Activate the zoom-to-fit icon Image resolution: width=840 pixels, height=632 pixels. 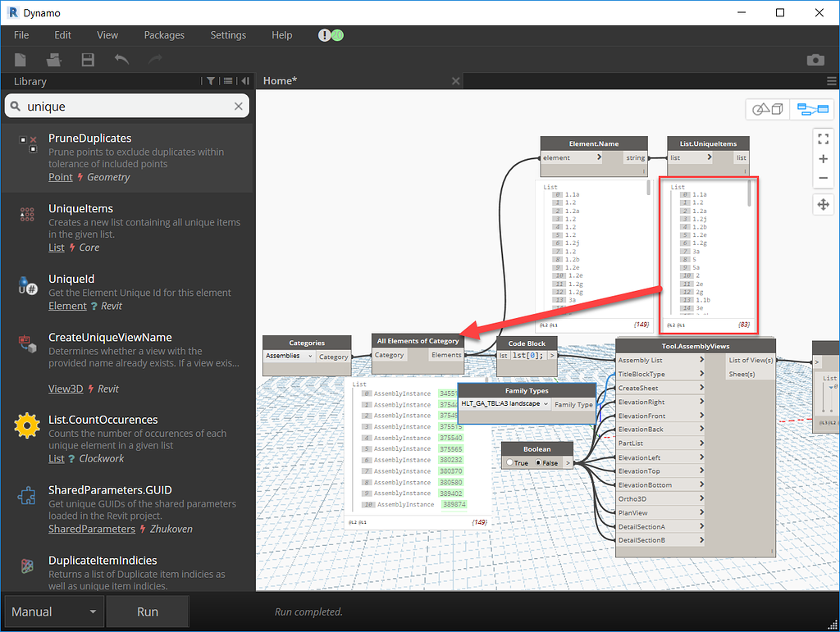click(824, 138)
